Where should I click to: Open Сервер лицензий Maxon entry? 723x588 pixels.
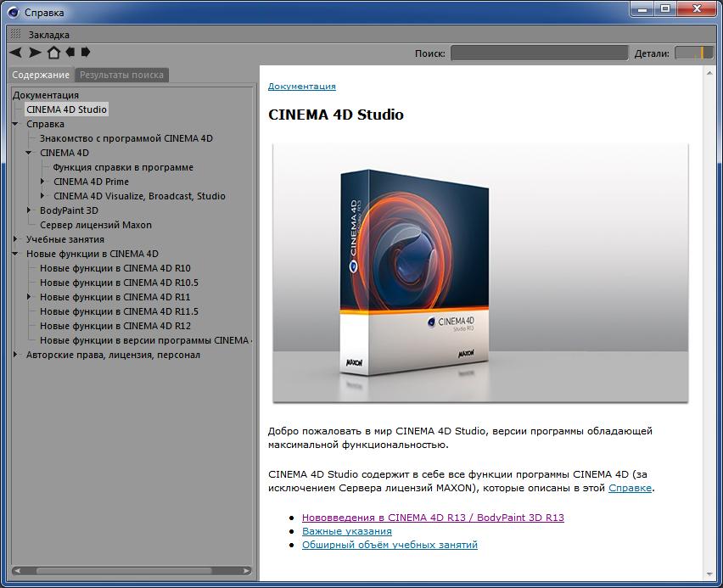(x=96, y=225)
